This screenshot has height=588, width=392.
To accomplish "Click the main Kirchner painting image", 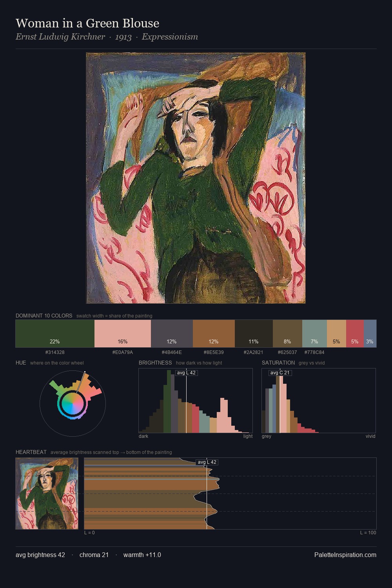I will point(196,178).
